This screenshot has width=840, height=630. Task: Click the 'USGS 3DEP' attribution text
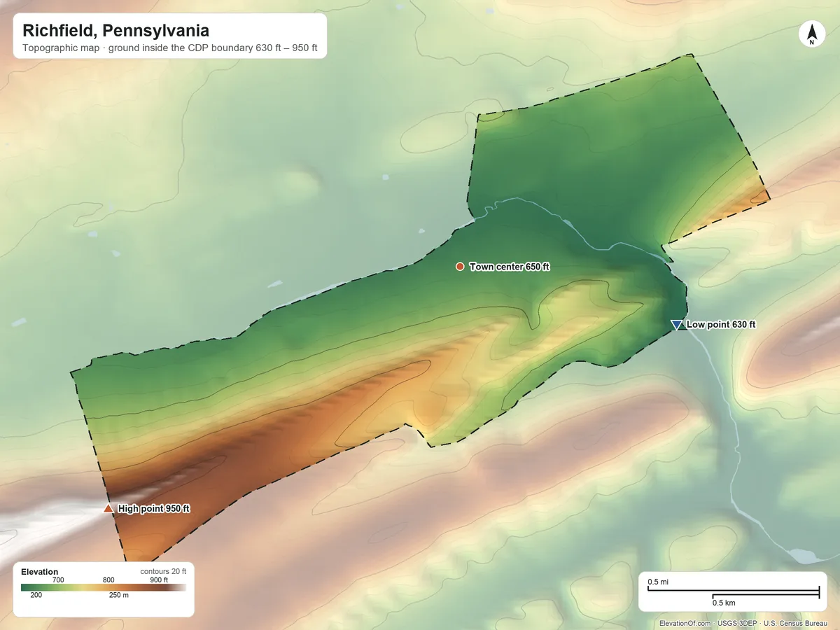tap(737, 623)
